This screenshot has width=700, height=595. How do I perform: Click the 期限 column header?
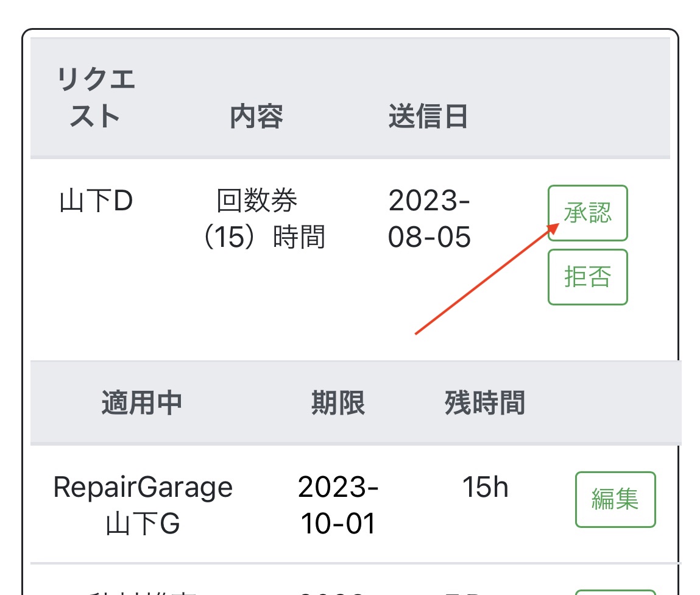(x=338, y=402)
